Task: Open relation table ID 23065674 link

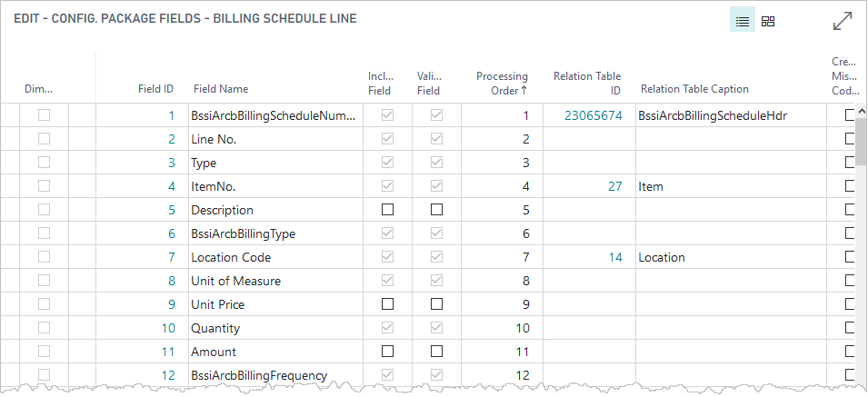Action: [x=592, y=115]
